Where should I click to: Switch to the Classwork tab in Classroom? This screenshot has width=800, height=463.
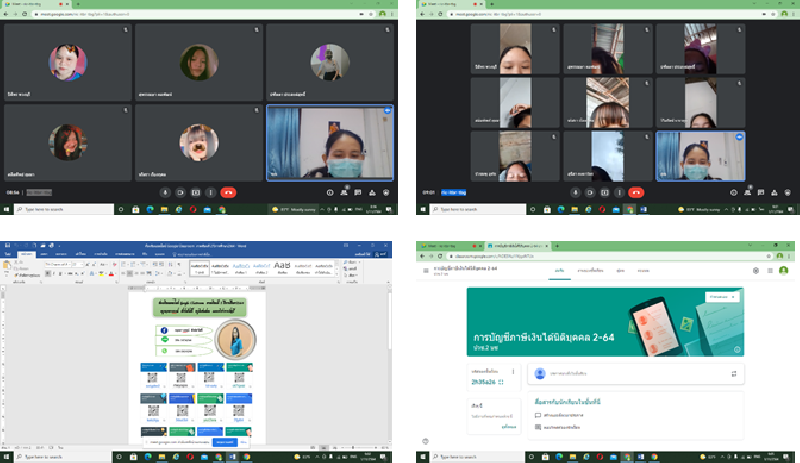pyautogui.click(x=595, y=270)
